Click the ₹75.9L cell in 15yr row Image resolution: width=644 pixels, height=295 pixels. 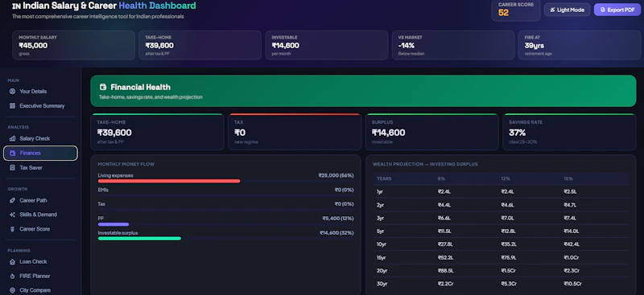[509, 258]
